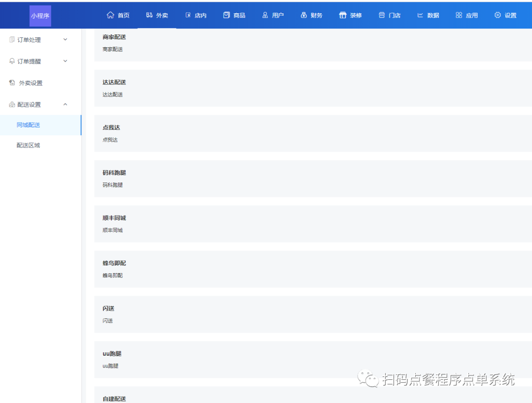Click the 订单提醒 bell icon in the sidebar

(12, 61)
